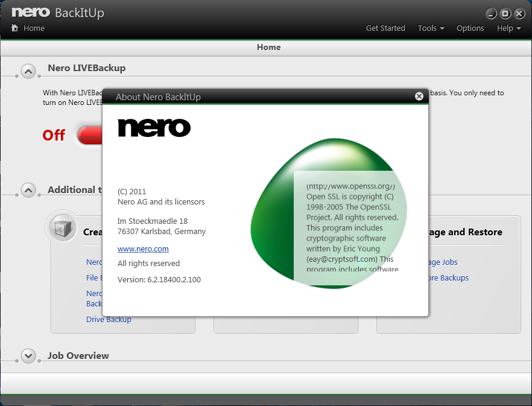Screen dimensions: 532x406
Task: Open the www.nero.com link
Action: point(143,249)
